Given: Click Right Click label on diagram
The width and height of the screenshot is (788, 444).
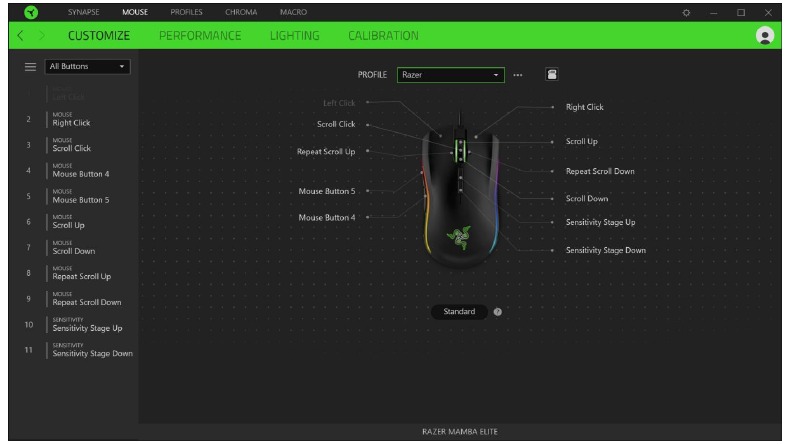Looking at the screenshot, I should (584, 107).
